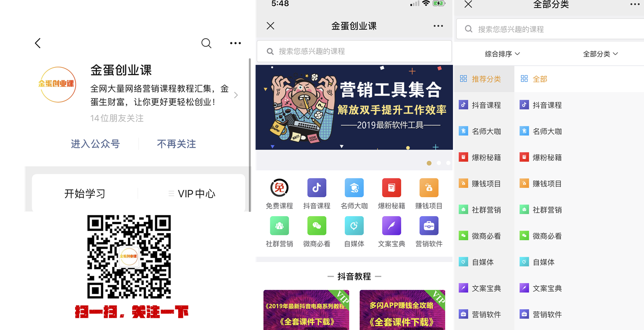644x330 pixels.
Task: Open 文案宝典 icon in home grid
Action: tap(392, 232)
